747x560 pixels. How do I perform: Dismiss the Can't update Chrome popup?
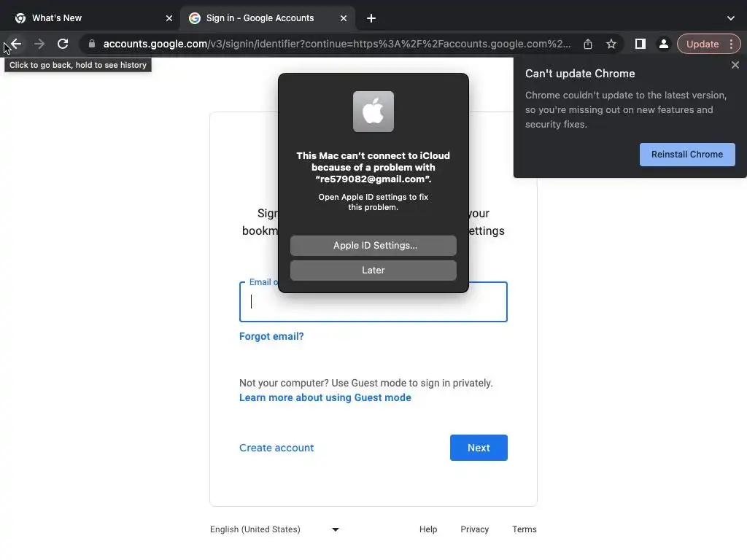735,65
